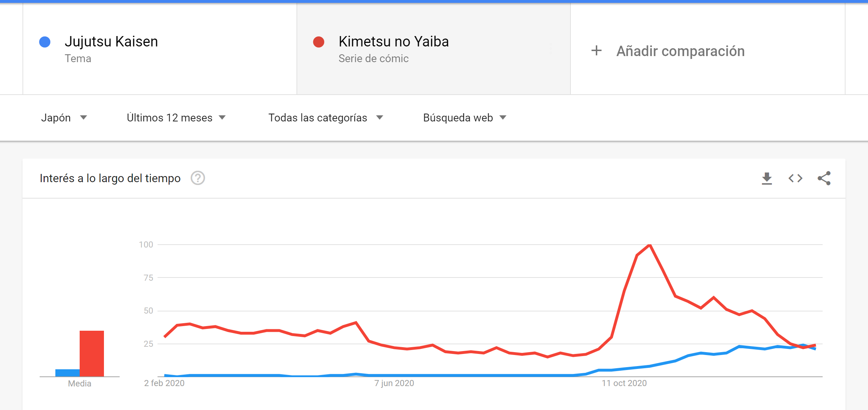Click the 7 jun 2020 axis label
This screenshot has height=410, width=868.
point(394,383)
